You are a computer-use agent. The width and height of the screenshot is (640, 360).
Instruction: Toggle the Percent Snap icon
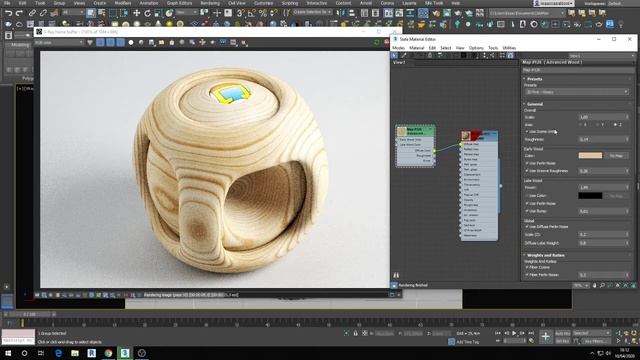tap(262, 13)
